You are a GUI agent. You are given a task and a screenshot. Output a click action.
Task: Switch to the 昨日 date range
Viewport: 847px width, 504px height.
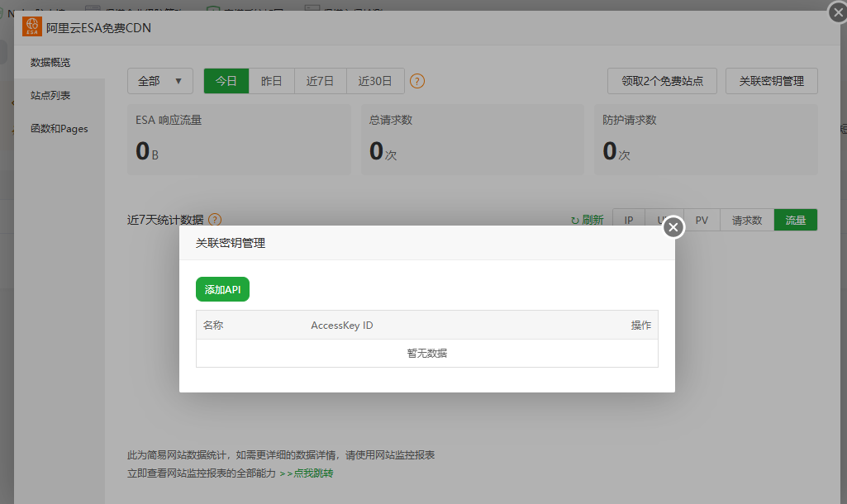point(273,81)
